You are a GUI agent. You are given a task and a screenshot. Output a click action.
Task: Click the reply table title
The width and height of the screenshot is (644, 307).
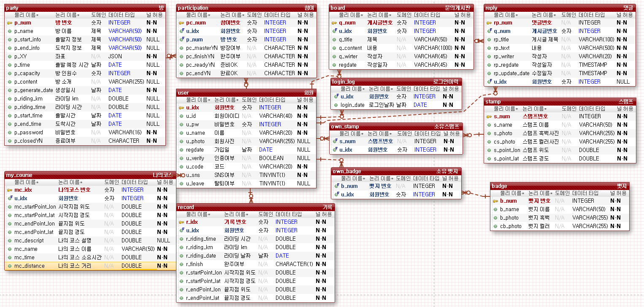(560, 8)
